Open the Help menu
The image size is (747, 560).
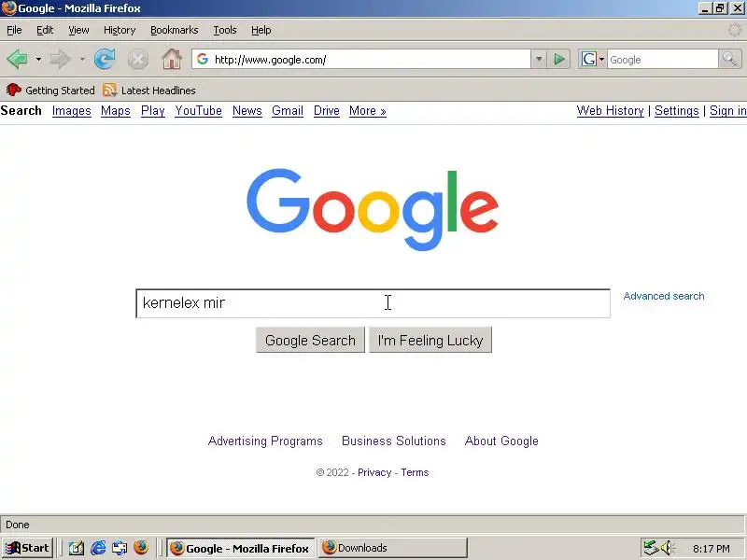tap(261, 30)
